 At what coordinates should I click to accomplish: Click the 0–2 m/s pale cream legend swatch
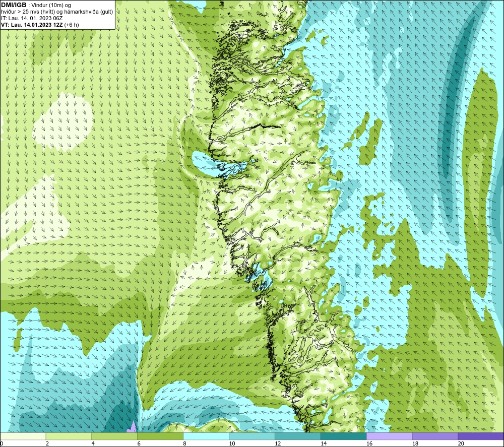pos(23,436)
